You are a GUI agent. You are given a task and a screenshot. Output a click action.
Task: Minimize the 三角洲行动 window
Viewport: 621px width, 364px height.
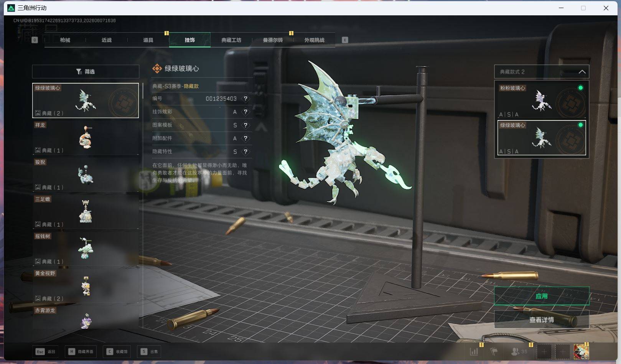click(x=561, y=8)
